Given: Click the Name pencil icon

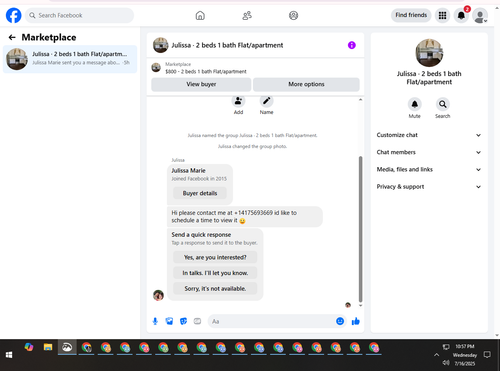Looking at the screenshot, I should click(x=266, y=101).
